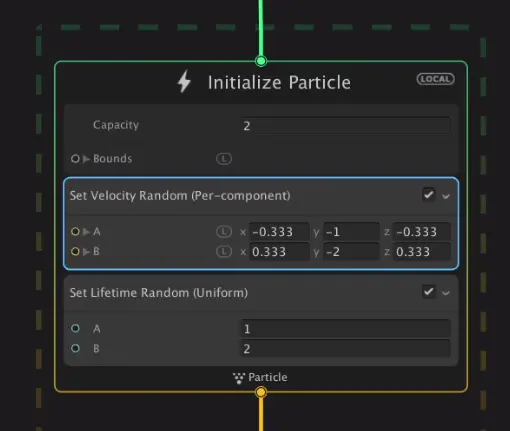Click lifetime A value field 1
The height and width of the screenshot is (431, 510).
(x=345, y=329)
